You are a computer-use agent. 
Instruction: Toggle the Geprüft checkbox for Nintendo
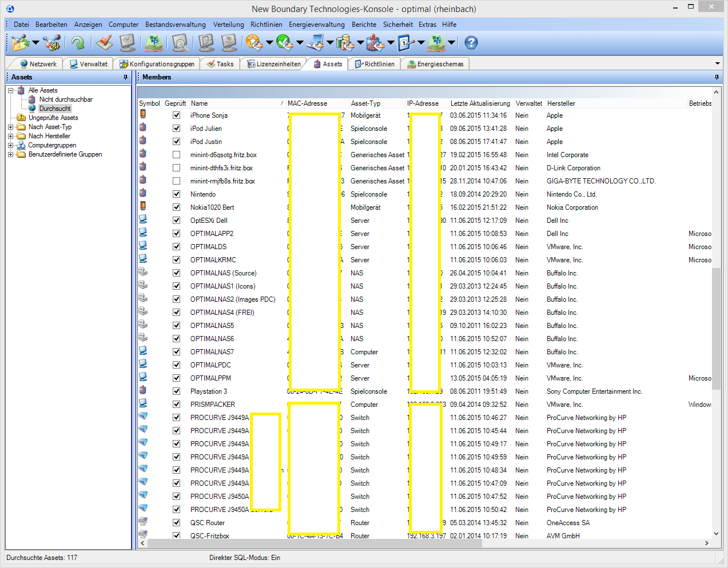pos(176,194)
